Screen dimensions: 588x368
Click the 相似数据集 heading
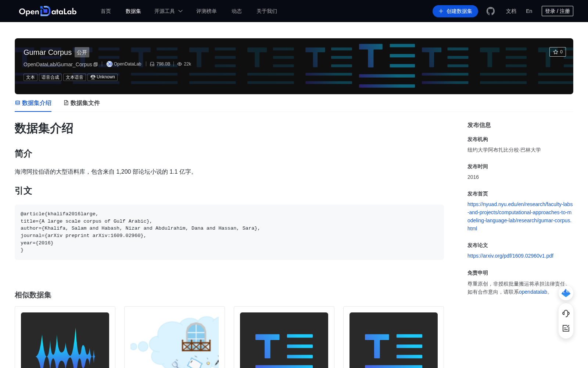pyautogui.click(x=33, y=295)
